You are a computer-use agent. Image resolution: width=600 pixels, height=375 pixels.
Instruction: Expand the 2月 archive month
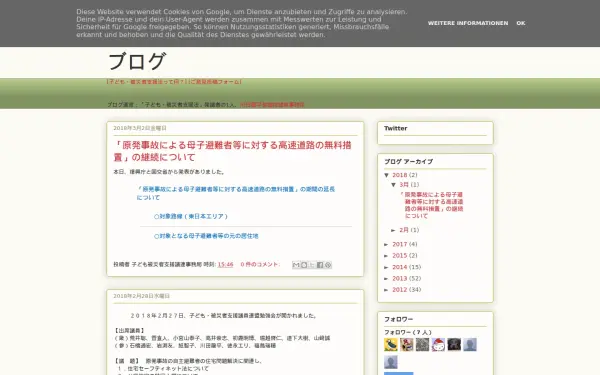[x=394, y=230]
